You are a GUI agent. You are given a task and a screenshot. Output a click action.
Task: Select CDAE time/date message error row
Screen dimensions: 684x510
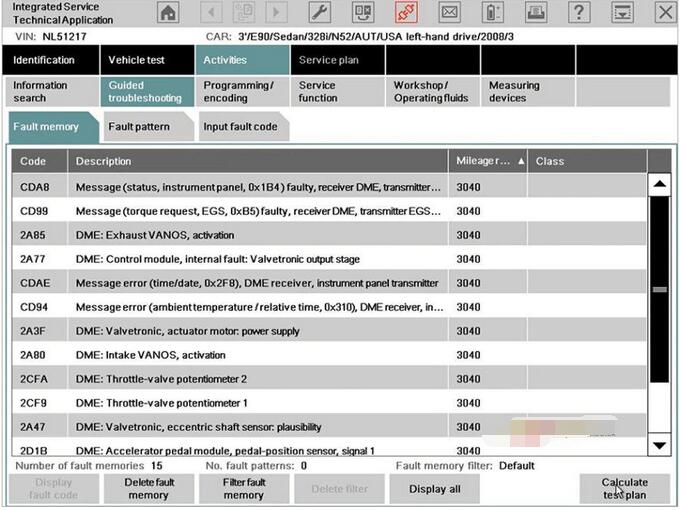[x=329, y=283]
